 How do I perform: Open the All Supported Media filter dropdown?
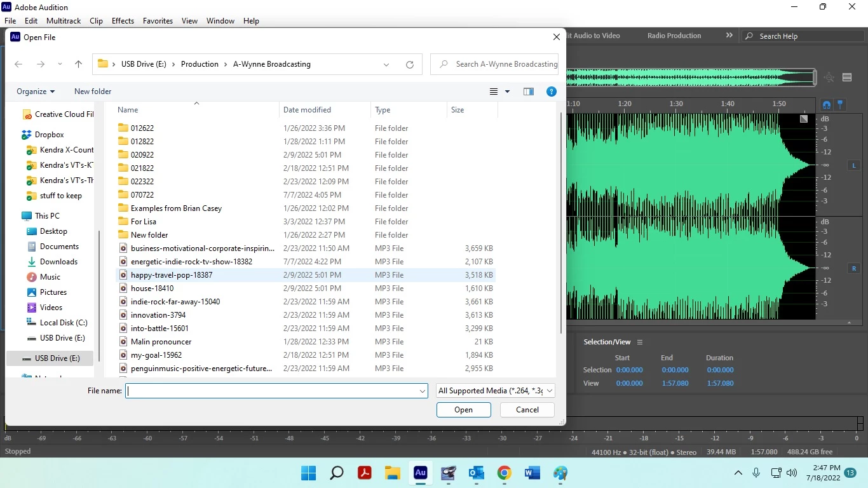tap(496, 391)
